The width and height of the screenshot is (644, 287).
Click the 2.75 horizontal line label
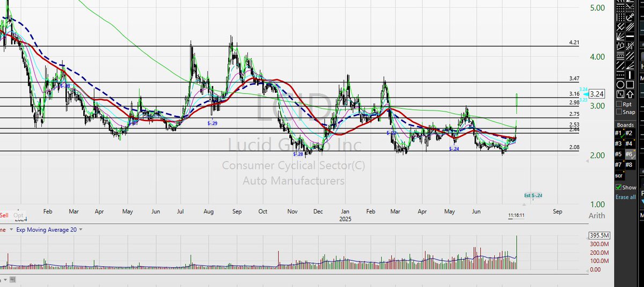pos(574,114)
